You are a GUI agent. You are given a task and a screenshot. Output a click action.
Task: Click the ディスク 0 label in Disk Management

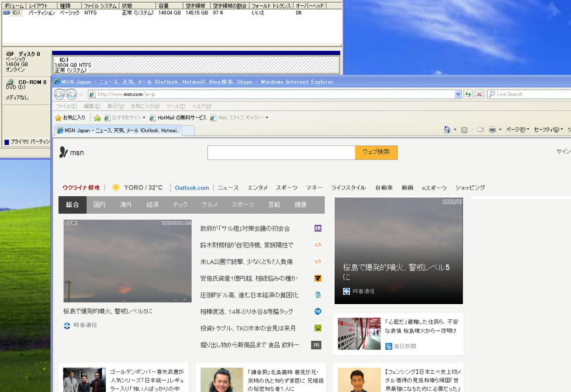[29, 54]
